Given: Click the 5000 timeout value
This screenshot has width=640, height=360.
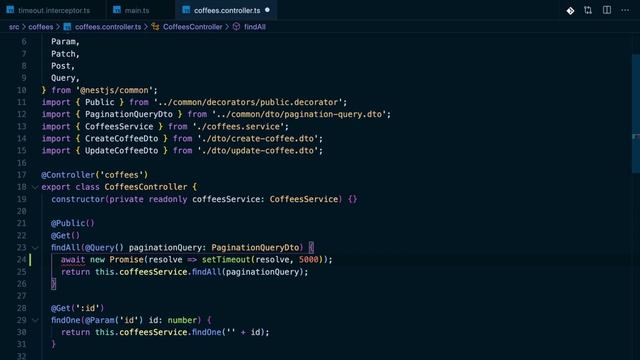Looking at the screenshot, I should pos(308,260).
